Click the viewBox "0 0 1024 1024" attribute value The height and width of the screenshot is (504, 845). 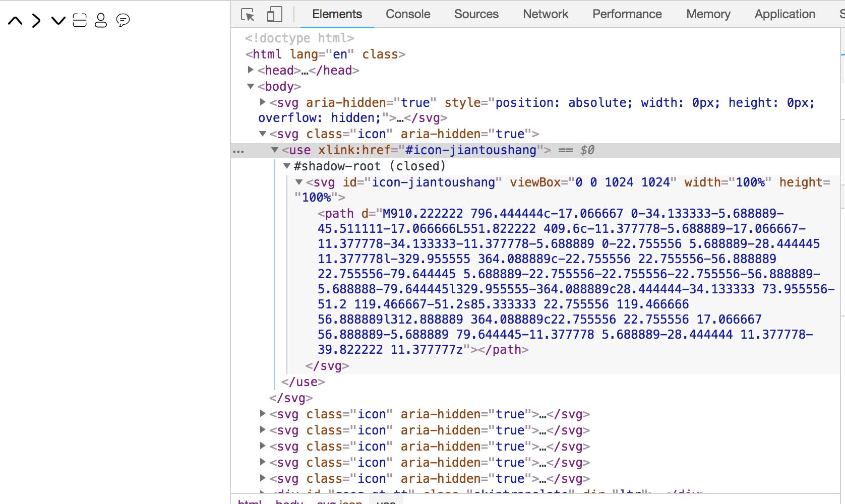[623, 182]
